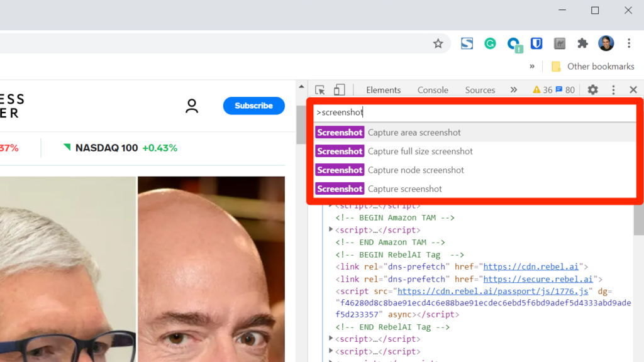Open the blue extension with green badge
644x362 pixels.
point(514,45)
